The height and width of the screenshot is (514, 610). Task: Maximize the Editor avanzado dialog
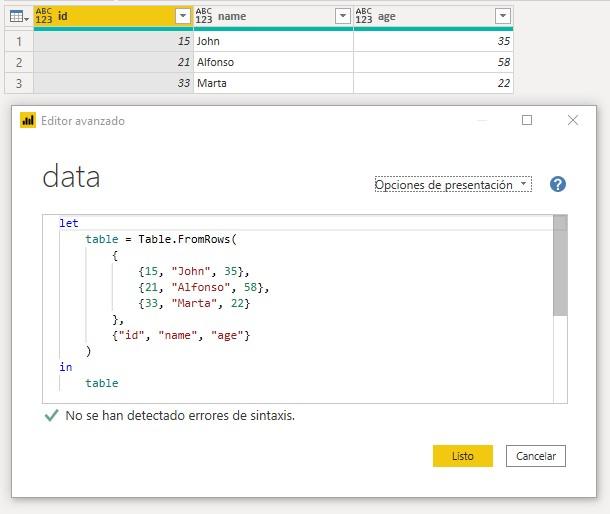(527, 120)
